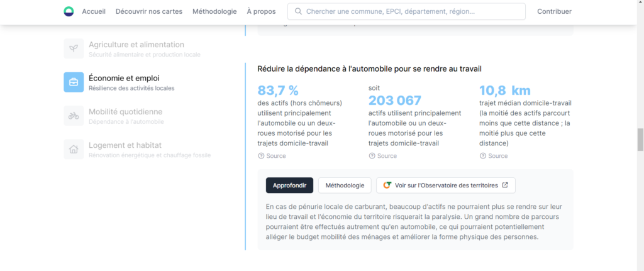Open Source under 10,8 km statistic
Image resolution: width=644 pixels, height=271 pixels.
click(x=493, y=156)
